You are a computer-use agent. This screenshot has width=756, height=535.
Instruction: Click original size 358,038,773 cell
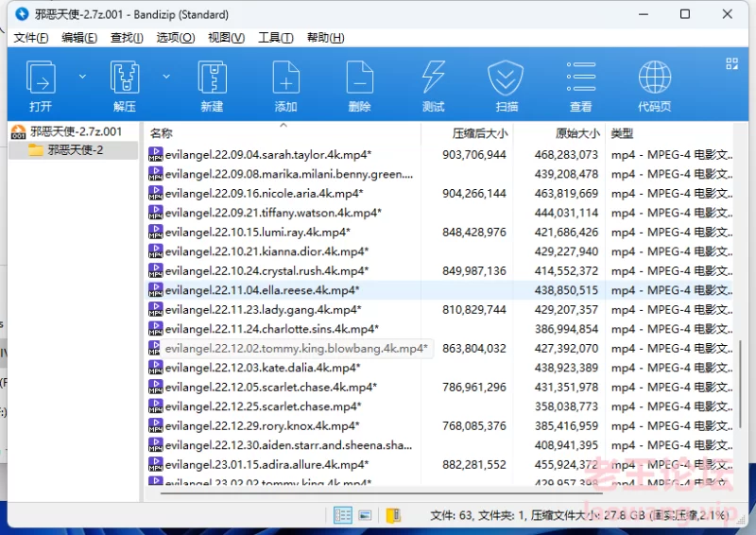coord(566,406)
